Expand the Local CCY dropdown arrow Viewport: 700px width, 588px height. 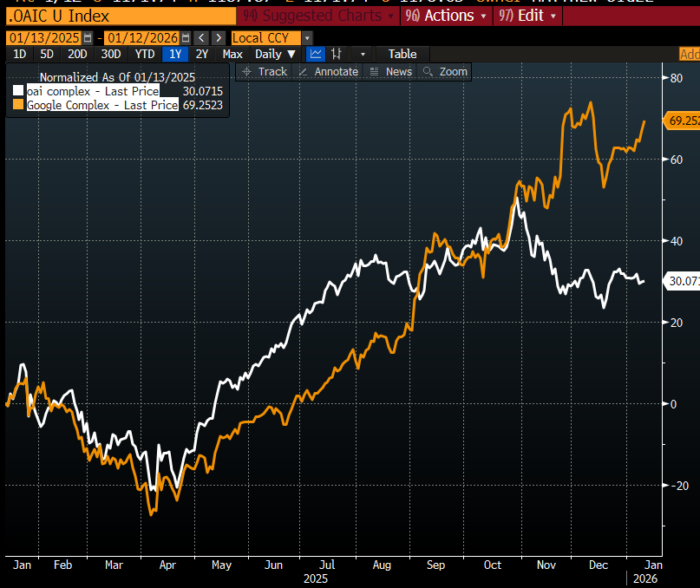[307, 38]
